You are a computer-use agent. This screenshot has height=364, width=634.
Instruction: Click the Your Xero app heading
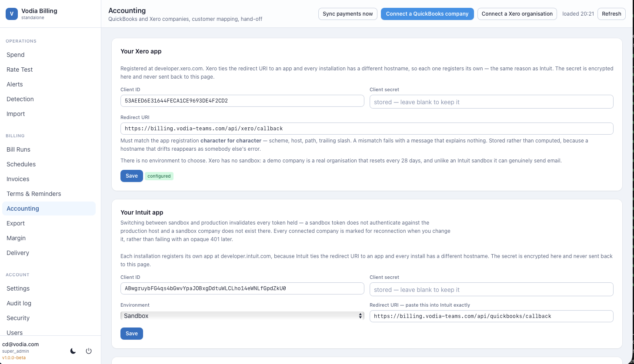tap(141, 51)
